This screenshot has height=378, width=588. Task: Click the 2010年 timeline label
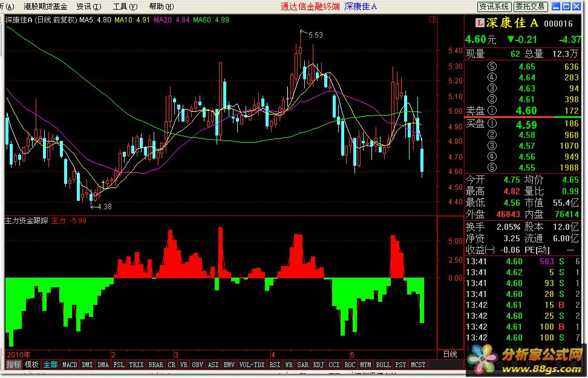(x=18, y=355)
